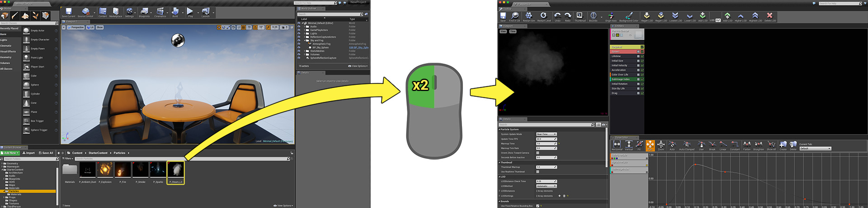Open the Filters dropdown in Content Browser
The width and height of the screenshot is (868, 208).
tap(67, 159)
